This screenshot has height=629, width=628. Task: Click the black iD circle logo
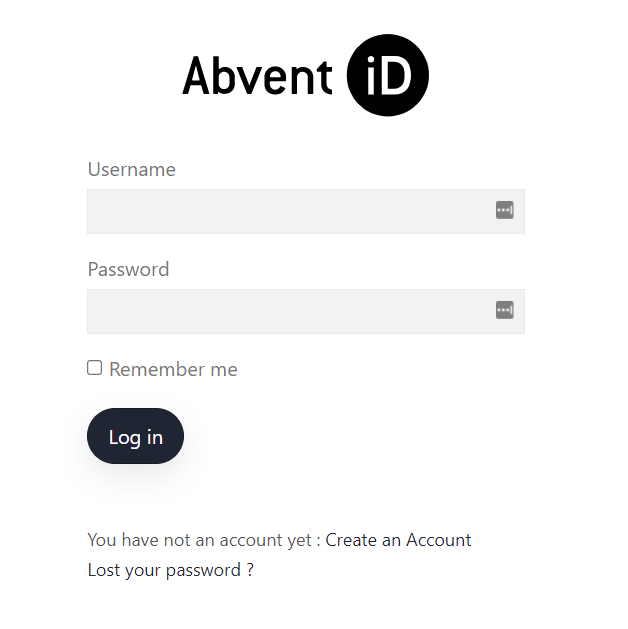click(x=387, y=75)
